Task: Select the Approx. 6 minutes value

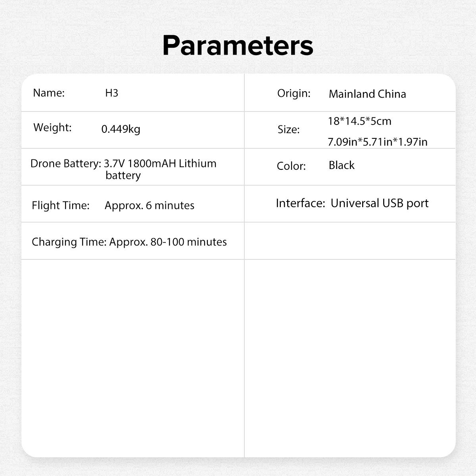Action: click(x=149, y=205)
